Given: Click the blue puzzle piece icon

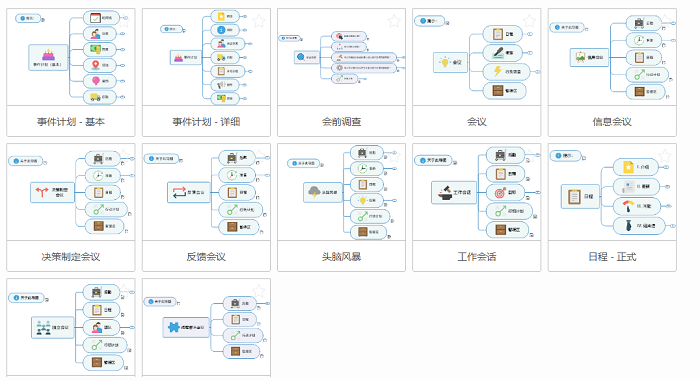Looking at the screenshot, I should coord(174,327).
